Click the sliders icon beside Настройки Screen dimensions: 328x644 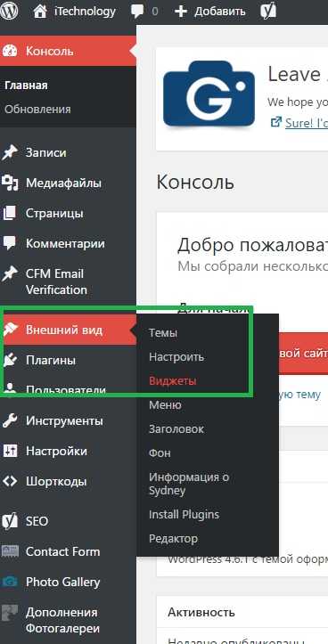point(10,451)
